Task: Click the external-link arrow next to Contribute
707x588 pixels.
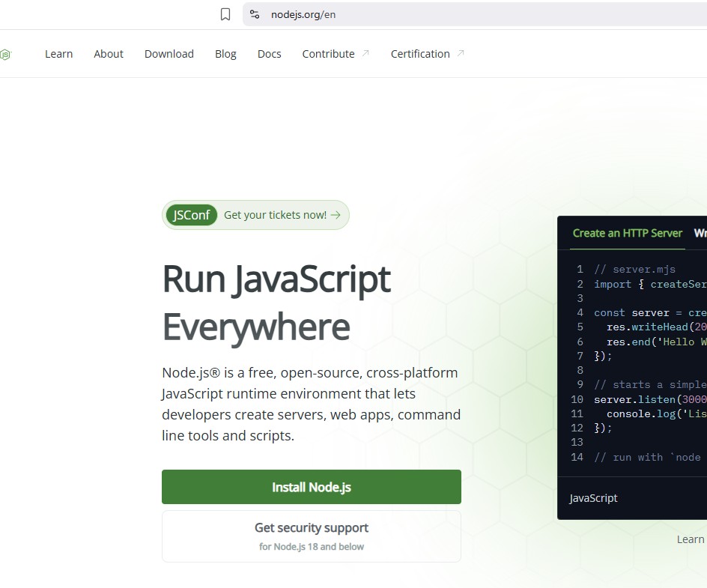Action: 365,53
